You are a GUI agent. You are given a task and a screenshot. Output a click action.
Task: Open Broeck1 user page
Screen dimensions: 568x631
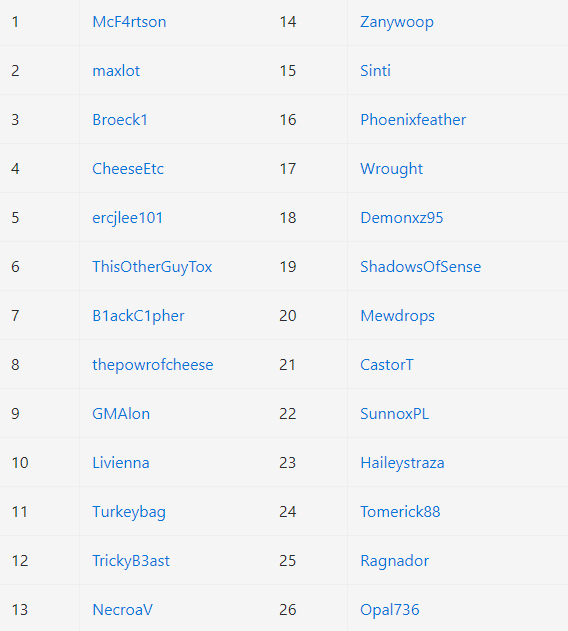click(120, 120)
